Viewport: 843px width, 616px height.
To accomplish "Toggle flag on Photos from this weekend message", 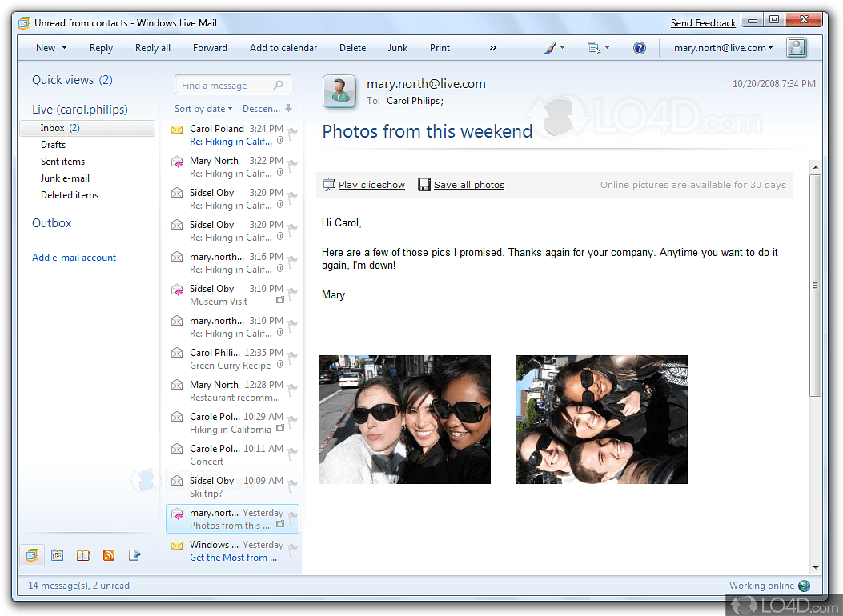I will 292,518.
